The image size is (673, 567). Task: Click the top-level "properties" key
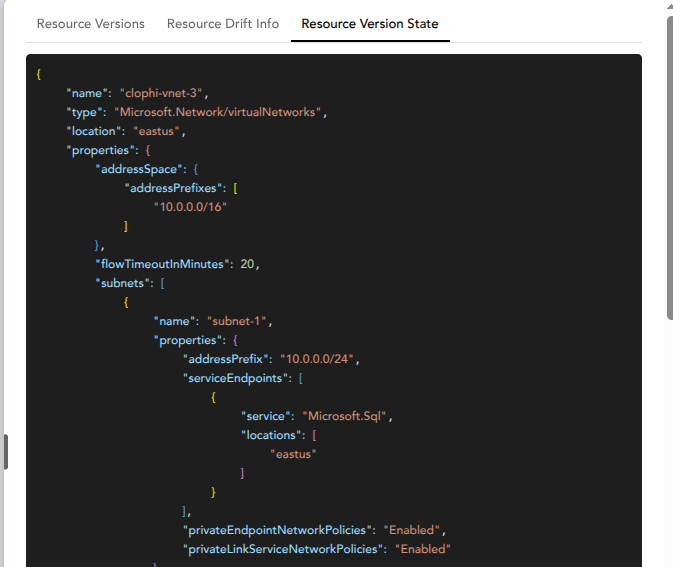(x=100, y=150)
